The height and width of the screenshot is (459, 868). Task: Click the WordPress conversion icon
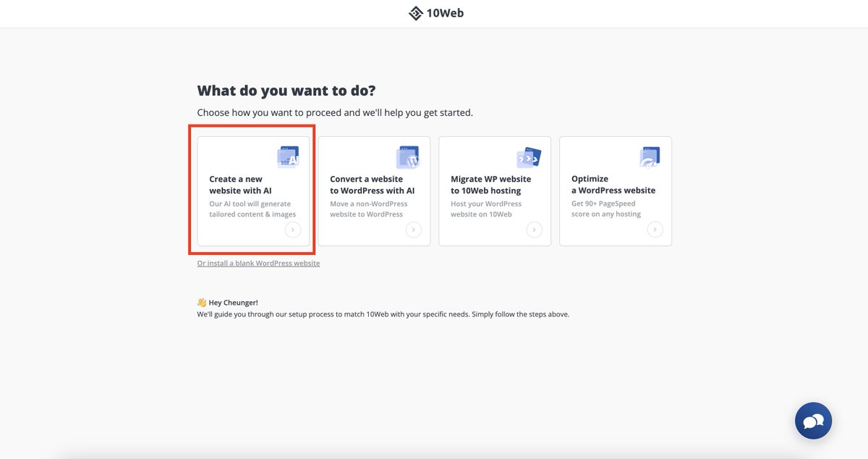point(408,157)
